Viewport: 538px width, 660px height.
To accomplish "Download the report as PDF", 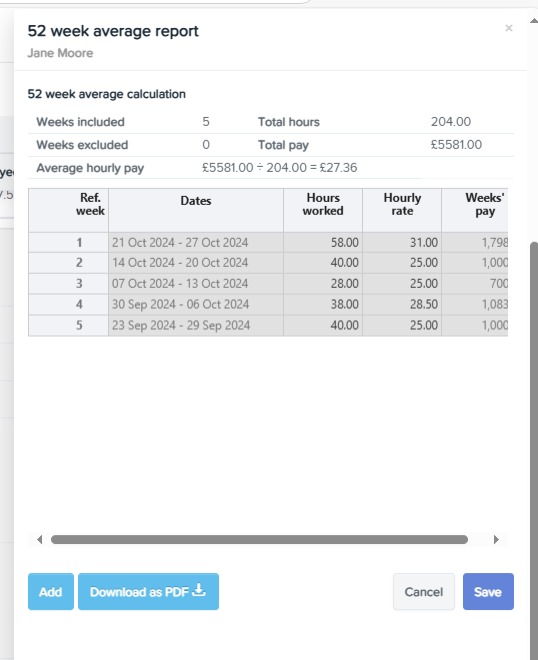I will (148, 591).
